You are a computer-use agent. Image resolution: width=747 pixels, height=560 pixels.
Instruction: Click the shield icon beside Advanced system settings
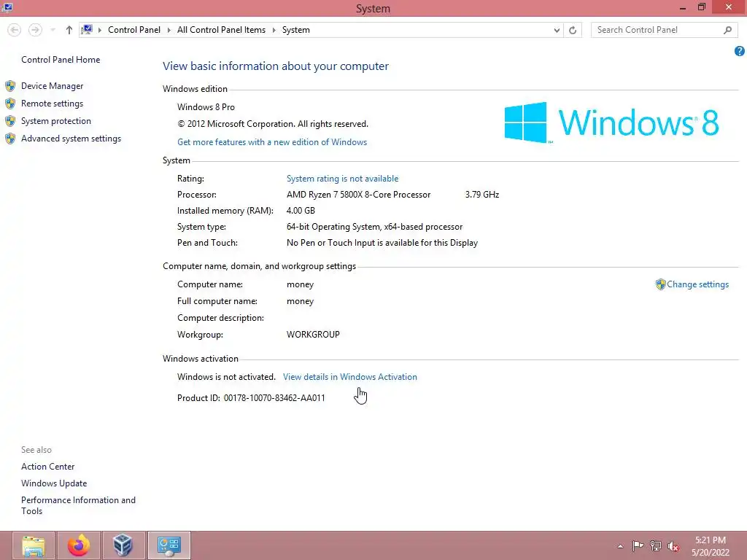pos(10,139)
